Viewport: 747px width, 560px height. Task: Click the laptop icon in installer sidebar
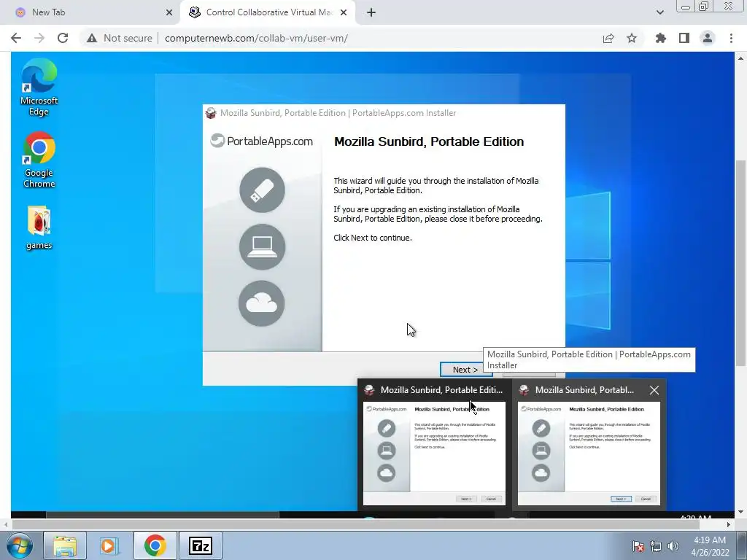(262, 246)
